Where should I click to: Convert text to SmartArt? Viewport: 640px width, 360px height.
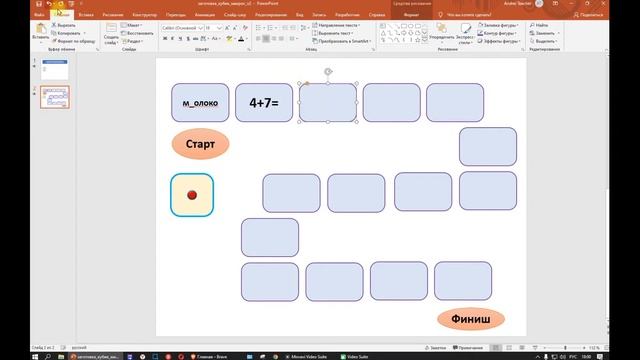(342, 41)
